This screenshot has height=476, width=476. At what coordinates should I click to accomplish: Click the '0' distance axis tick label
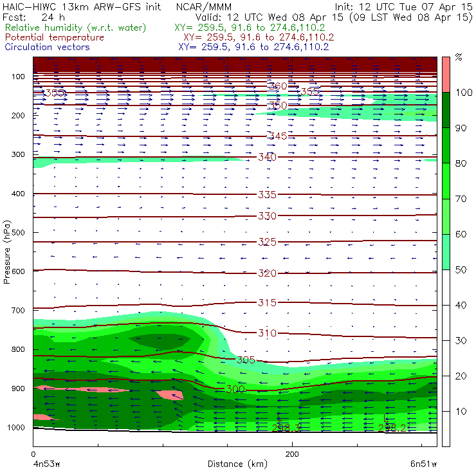pyautogui.click(x=33, y=454)
